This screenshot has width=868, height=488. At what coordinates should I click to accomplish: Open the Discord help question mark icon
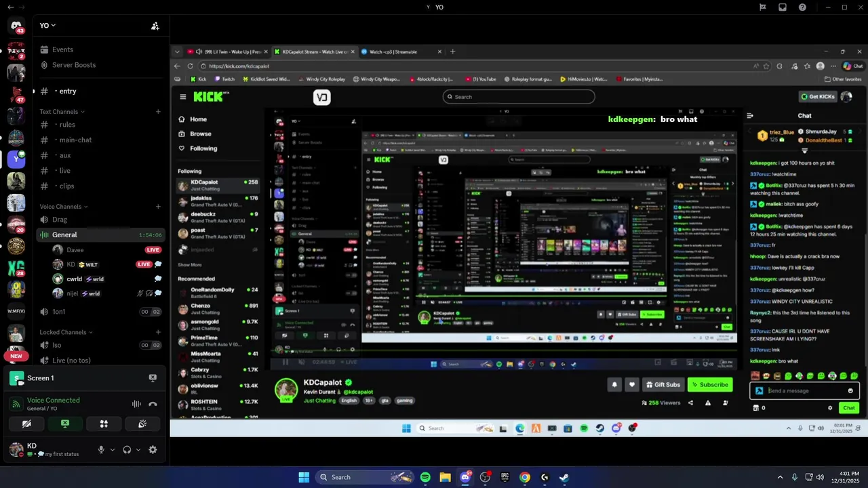[x=802, y=7]
